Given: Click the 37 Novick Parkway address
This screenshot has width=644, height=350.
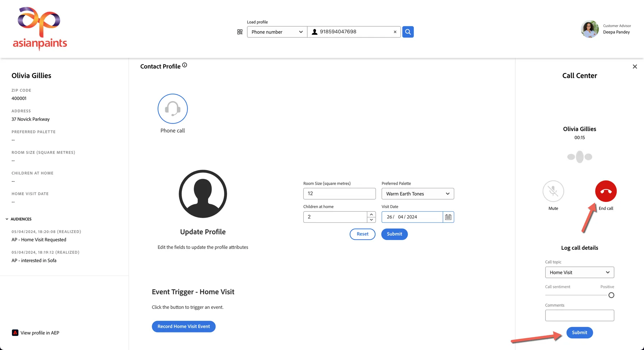Looking at the screenshot, I should point(31,119).
